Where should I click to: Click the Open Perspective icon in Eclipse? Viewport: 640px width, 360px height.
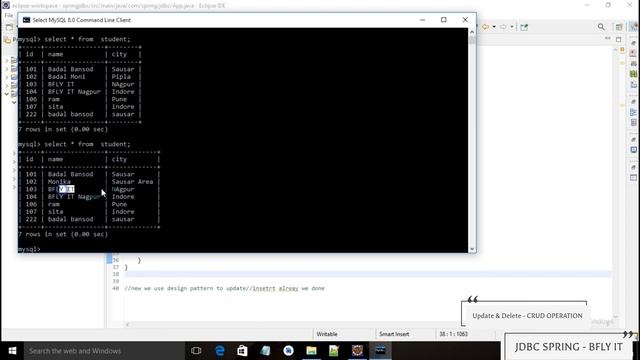coord(619,27)
